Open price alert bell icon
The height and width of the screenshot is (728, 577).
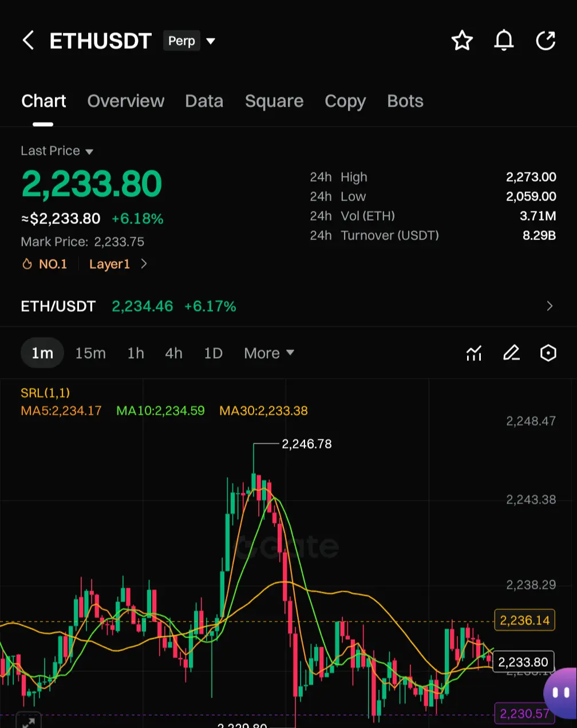(504, 41)
